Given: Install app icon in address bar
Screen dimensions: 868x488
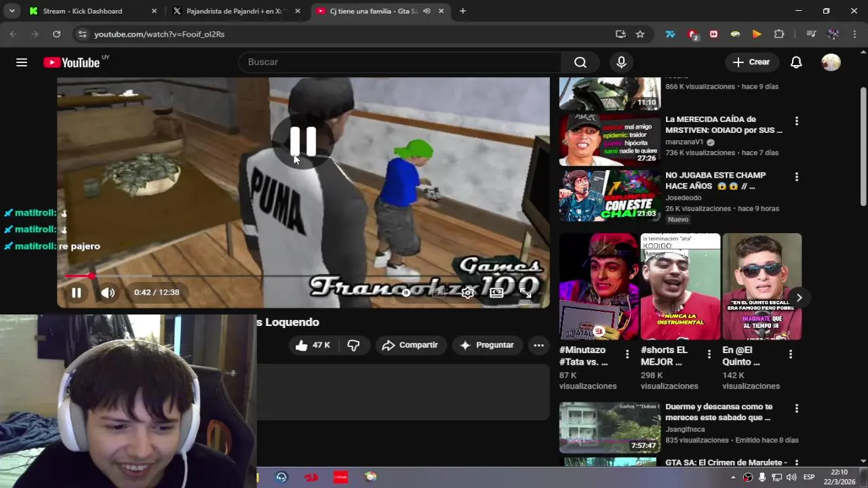Looking at the screenshot, I should (620, 34).
